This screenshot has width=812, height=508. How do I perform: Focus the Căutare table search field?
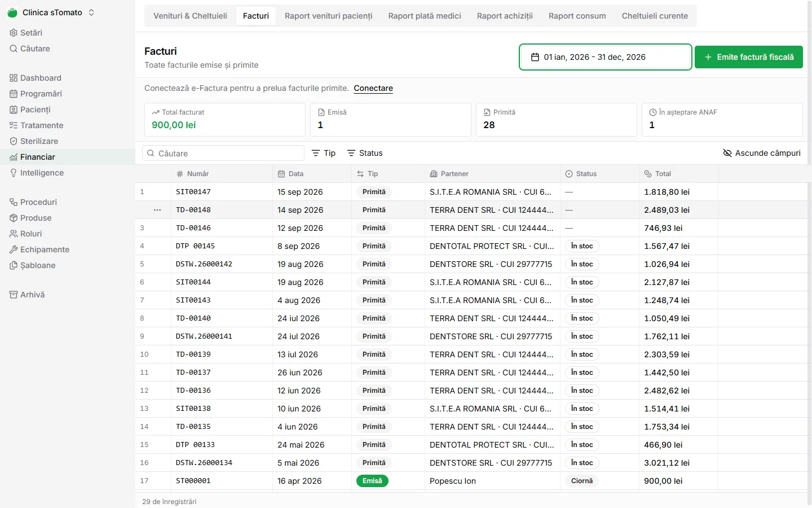tap(223, 153)
